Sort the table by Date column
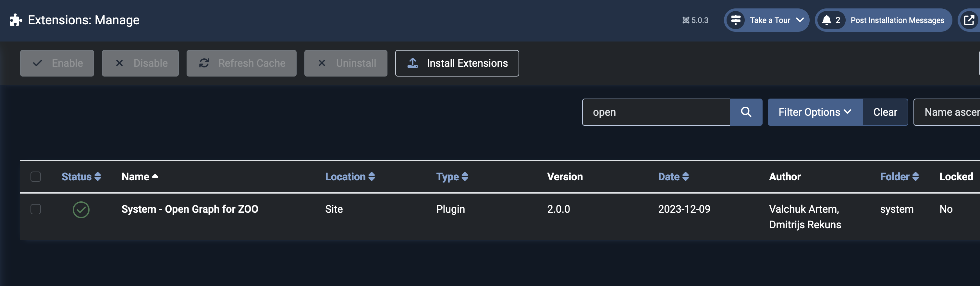Image resolution: width=980 pixels, height=286 pixels. (673, 177)
